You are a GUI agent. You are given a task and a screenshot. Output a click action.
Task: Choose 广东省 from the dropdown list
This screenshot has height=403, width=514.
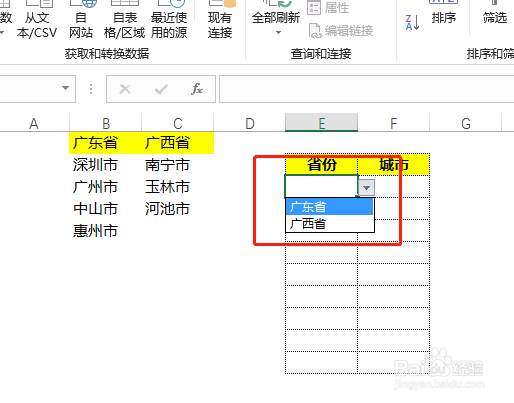(x=330, y=207)
